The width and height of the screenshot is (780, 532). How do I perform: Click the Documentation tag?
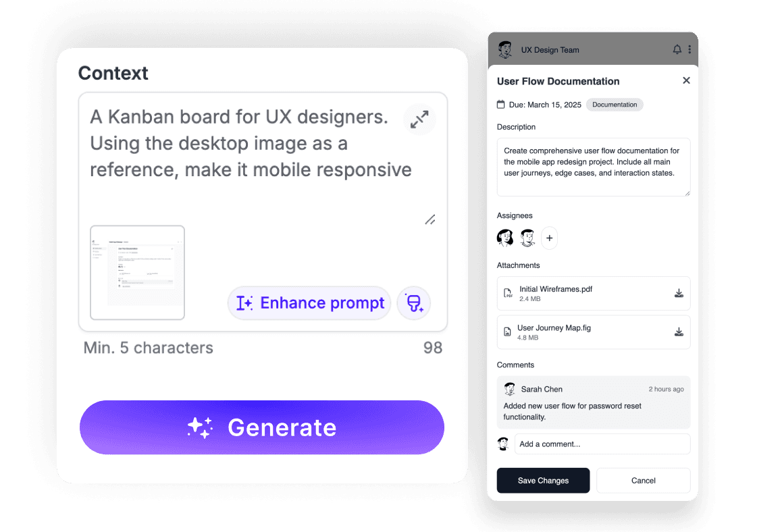[x=615, y=105]
